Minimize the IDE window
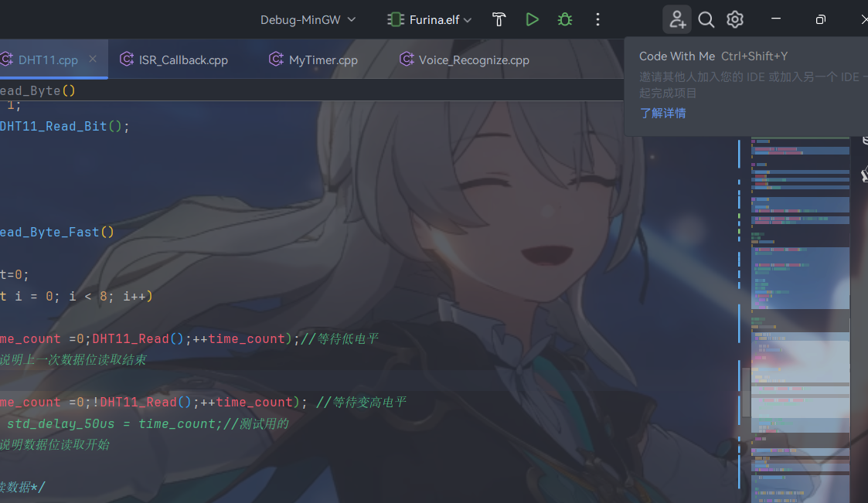 [x=775, y=19]
